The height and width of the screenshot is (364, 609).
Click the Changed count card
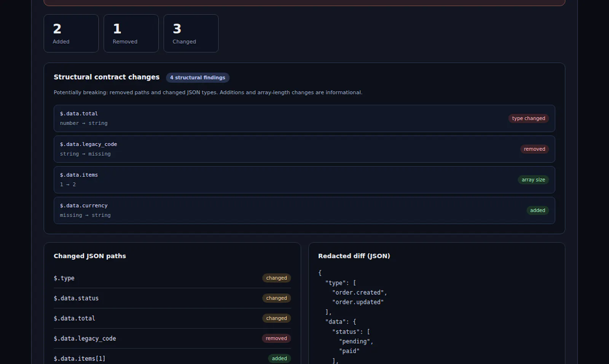(191, 33)
